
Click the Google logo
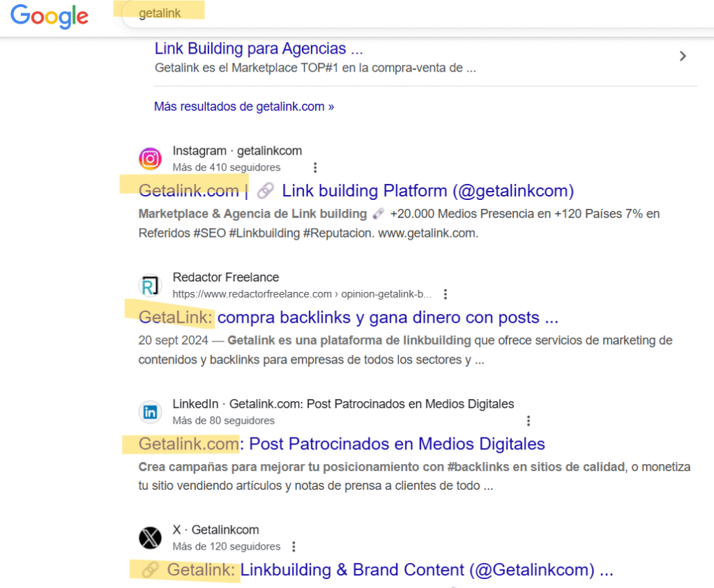50,16
